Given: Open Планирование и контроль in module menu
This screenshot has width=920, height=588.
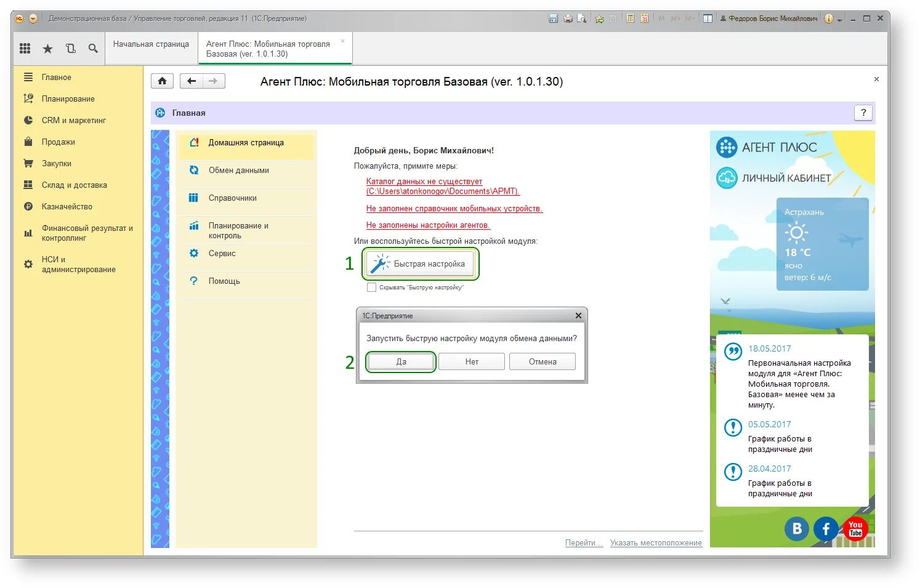Looking at the screenshot, I should tap(246, 230).
